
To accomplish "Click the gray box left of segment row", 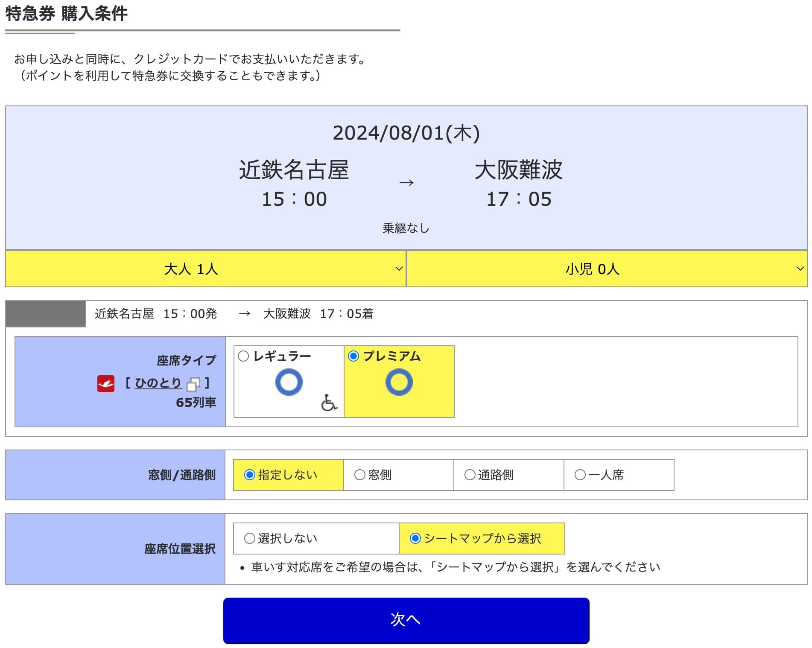I will point(46,314).
